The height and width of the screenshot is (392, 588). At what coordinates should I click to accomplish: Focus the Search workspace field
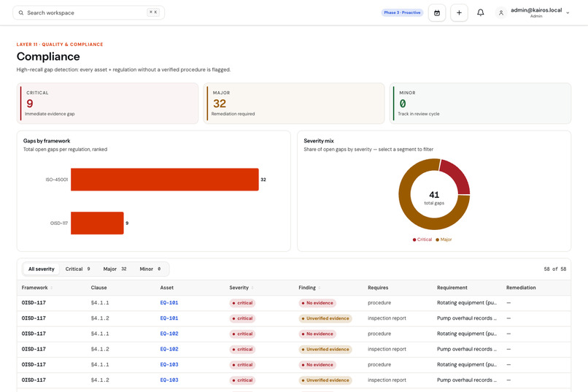(88, 12)
